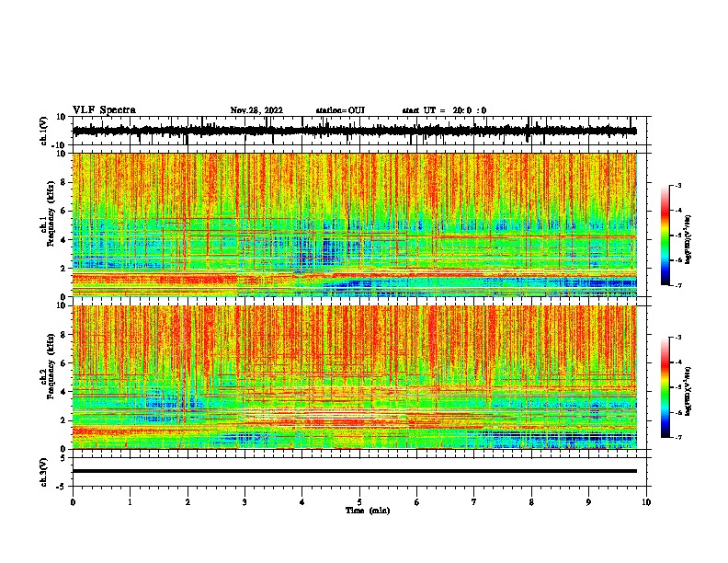Click time axis tick labeled 2
Viewport: 728px width, 563px height.
coord(188,502)
